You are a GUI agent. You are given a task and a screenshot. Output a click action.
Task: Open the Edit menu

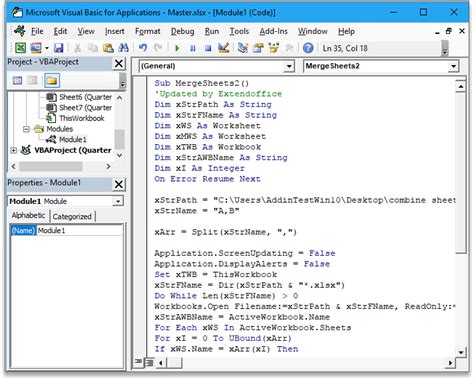pos(60,31)
